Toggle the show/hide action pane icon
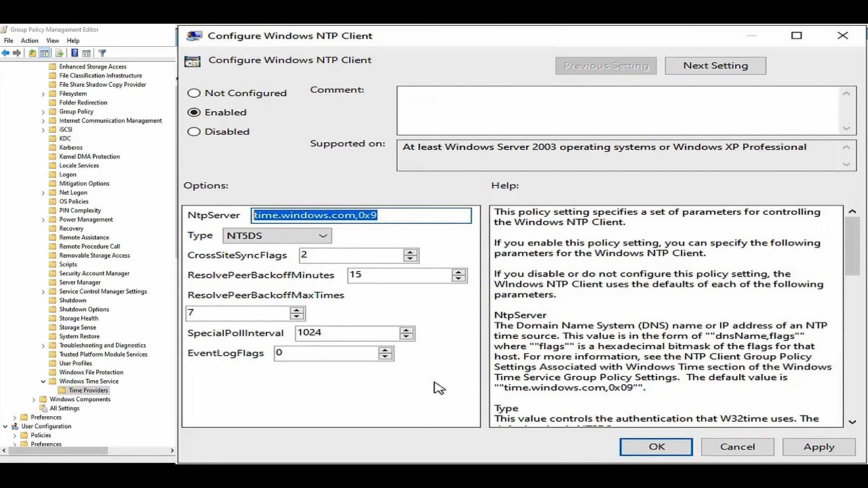Viewport: 868px width, 488px height. tap(86, 53)
